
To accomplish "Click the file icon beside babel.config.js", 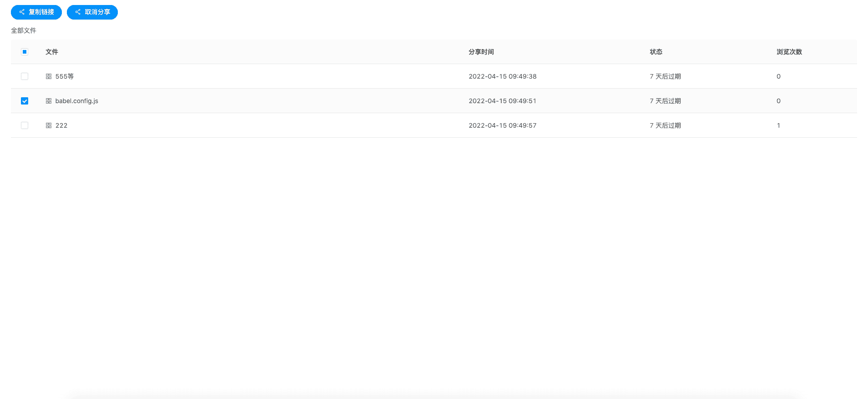I will point(49,101).
